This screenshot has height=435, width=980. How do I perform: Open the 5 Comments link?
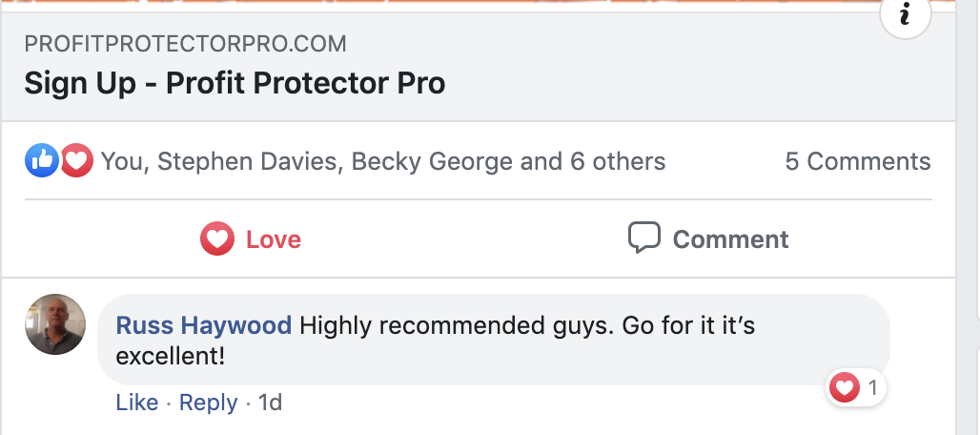[x=857, y=161]
